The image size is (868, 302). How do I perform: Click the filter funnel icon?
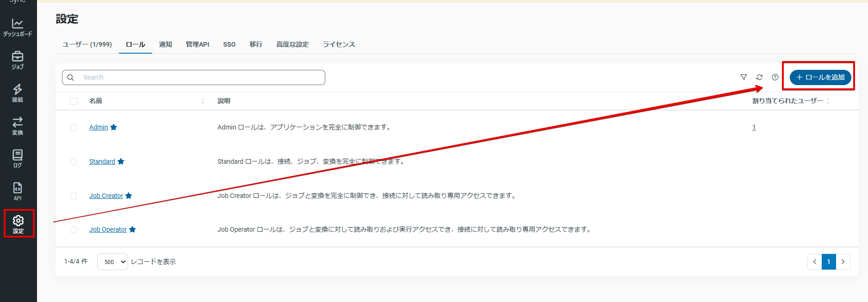click(744, 77)
